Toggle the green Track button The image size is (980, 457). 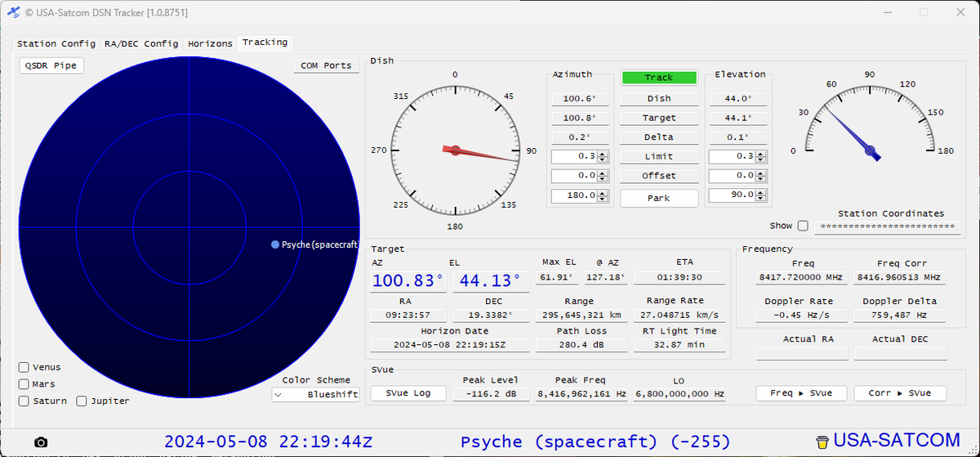click(659, 78)
